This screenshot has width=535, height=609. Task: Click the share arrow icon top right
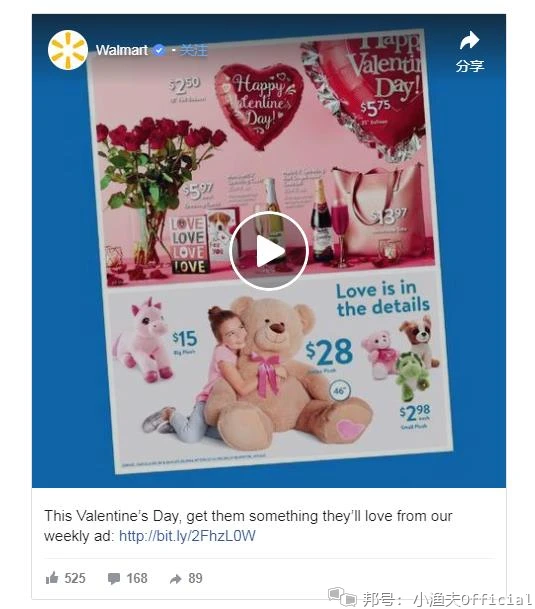[469, 40]
